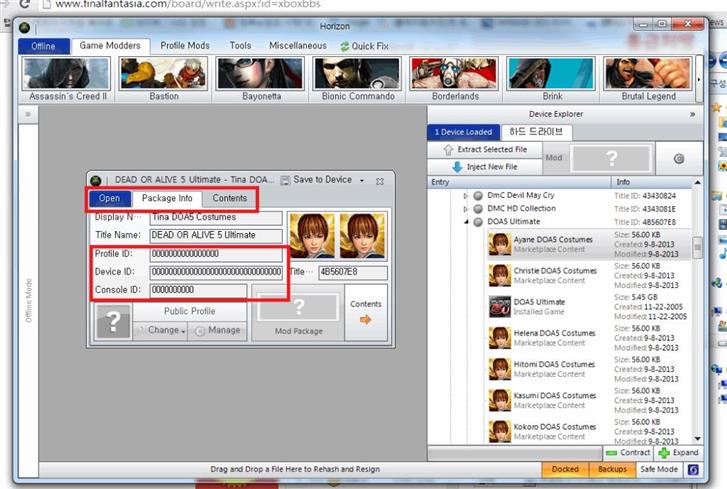The width and height of the screenshot is (727, 489).
Task: Click the Device ID field
Action: tap(216, 272)
